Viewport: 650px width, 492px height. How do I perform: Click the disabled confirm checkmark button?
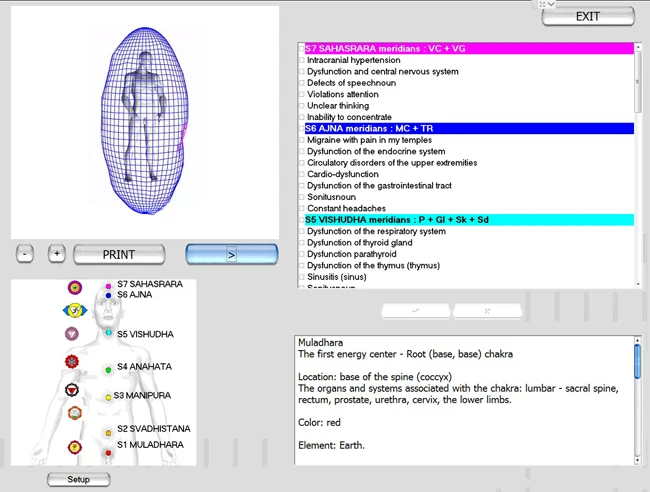tap(415, 311)
